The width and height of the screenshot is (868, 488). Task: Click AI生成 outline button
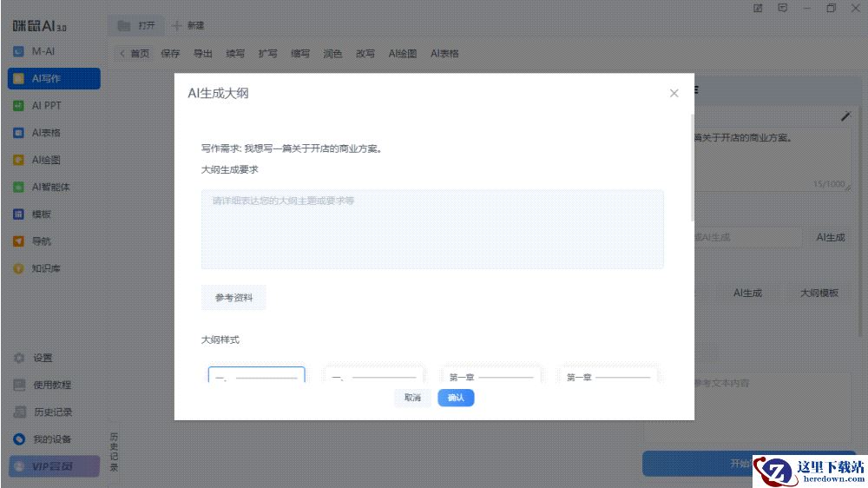(x=747, y=293)
